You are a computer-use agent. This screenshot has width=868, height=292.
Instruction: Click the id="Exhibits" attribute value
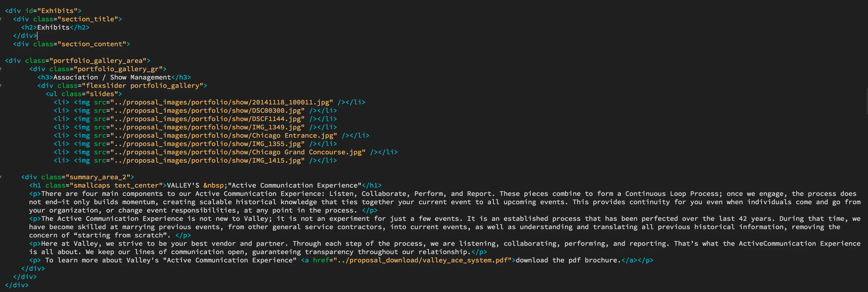point(57,11)
